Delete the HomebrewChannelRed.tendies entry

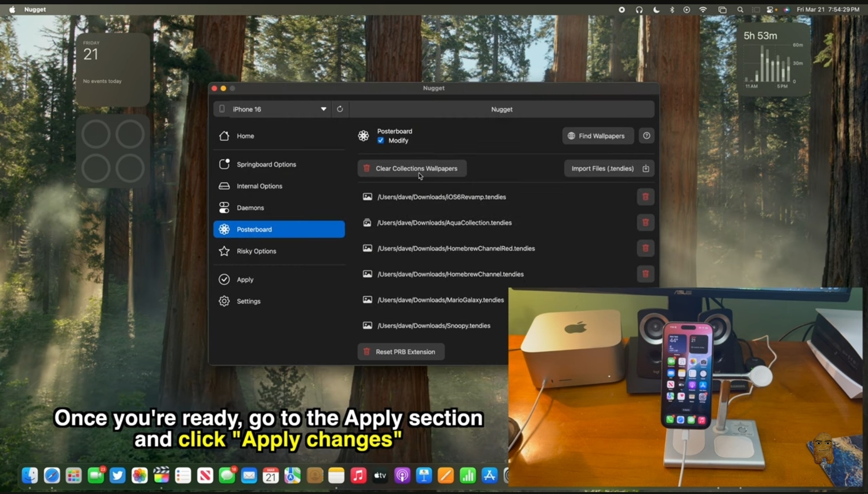(645, 248)
